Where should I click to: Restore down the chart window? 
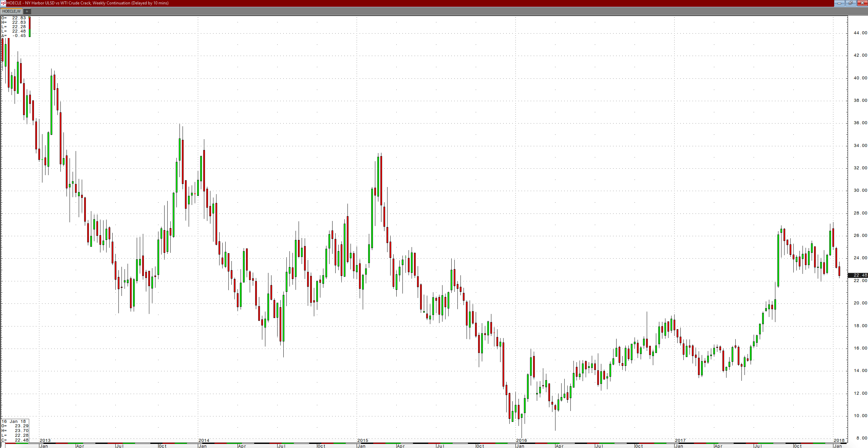851,3
